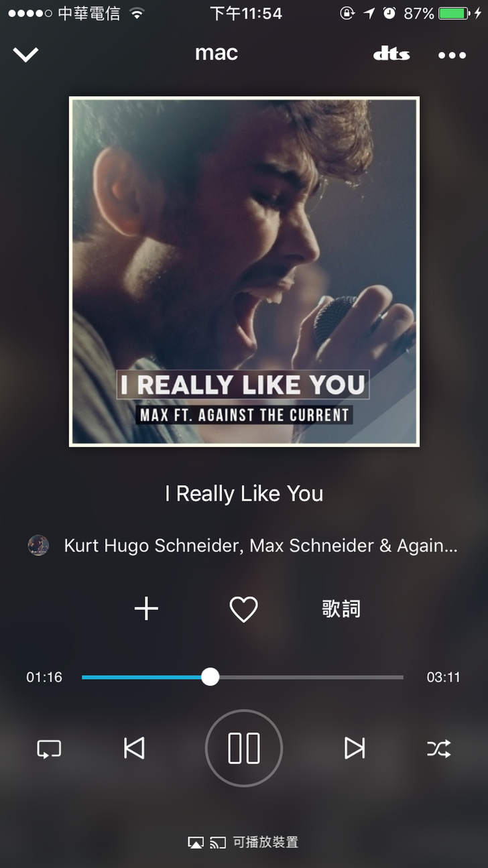Skip to the previous track
The width and height of the screenshot is (488, 868).
(134, 748)
